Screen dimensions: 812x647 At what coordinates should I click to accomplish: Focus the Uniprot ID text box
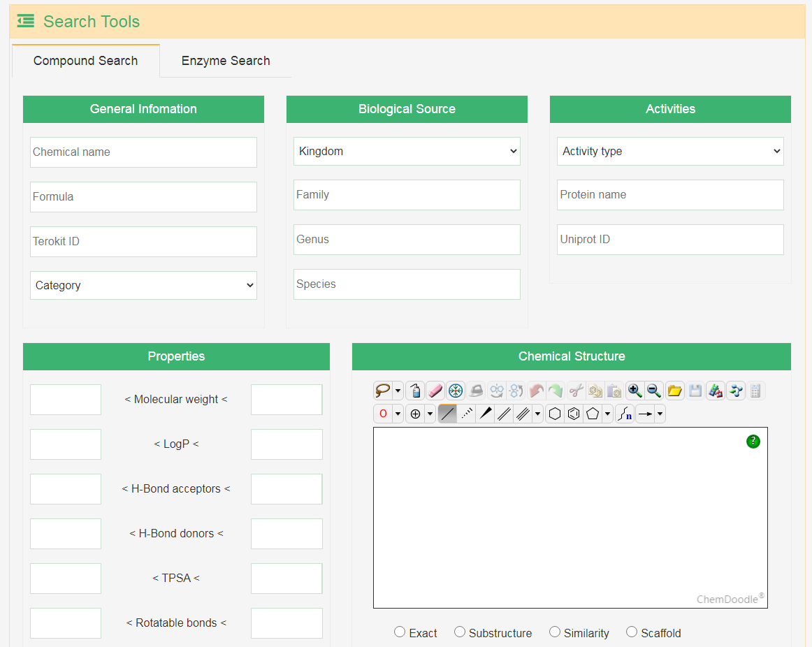[670, 240]
